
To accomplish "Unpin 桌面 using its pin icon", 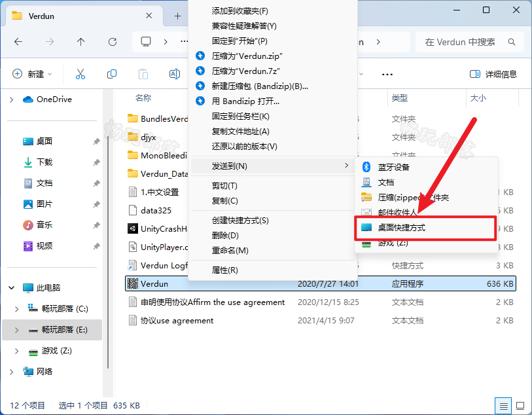I will click(x=97, y=141).
